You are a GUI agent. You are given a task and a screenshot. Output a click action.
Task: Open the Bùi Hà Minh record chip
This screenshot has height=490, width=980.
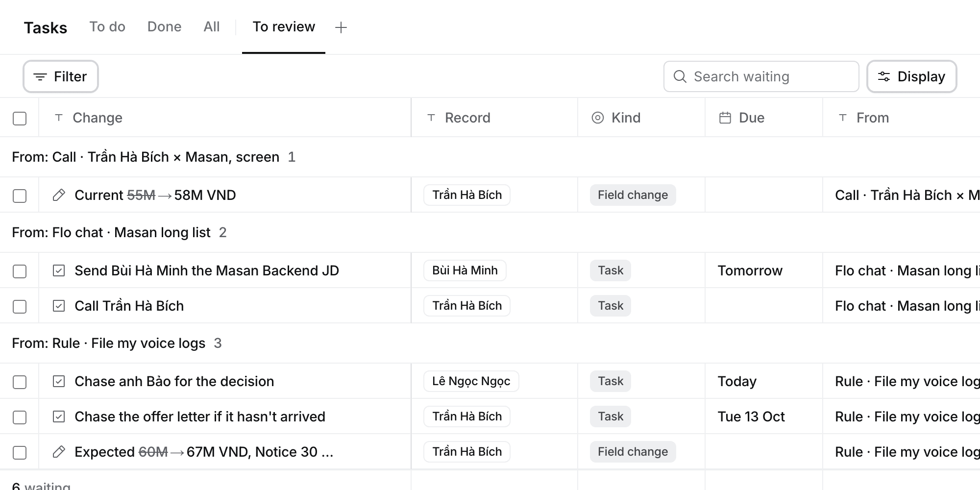pyautogui.click(x=465, y=270)
